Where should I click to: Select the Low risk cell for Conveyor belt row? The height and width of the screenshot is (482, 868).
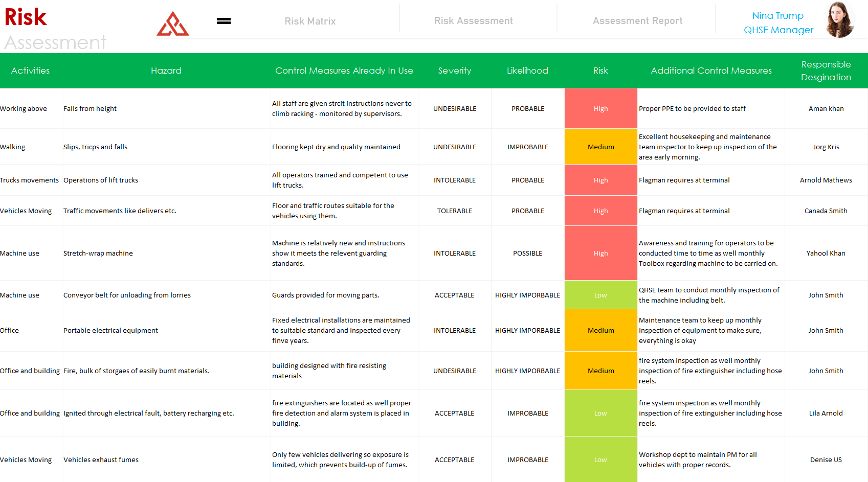[x=600, y=295]
